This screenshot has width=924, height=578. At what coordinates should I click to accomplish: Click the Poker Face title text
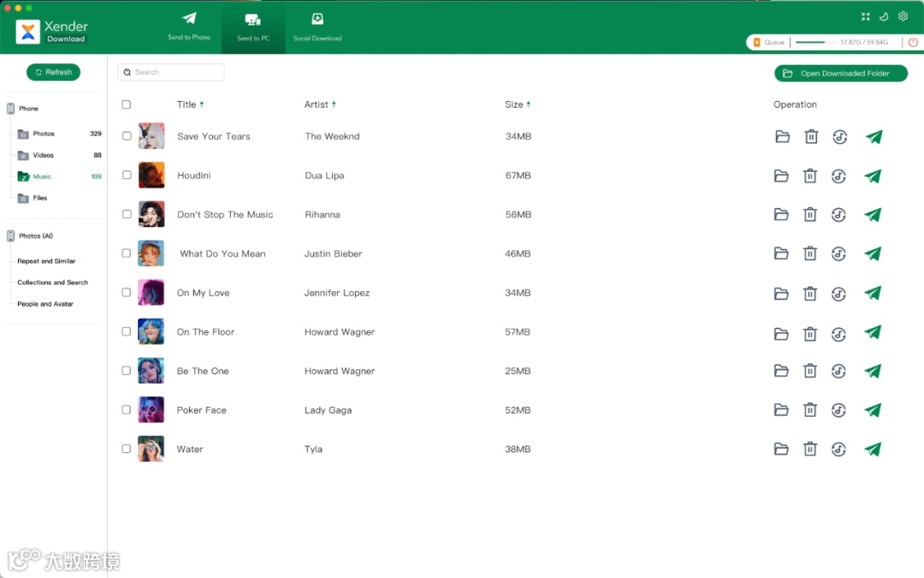[202, 410]
